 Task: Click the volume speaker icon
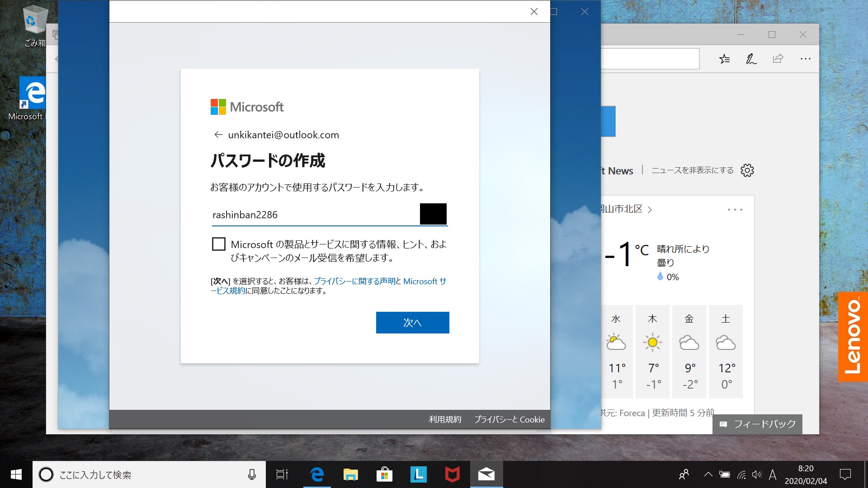coord(757,474)
